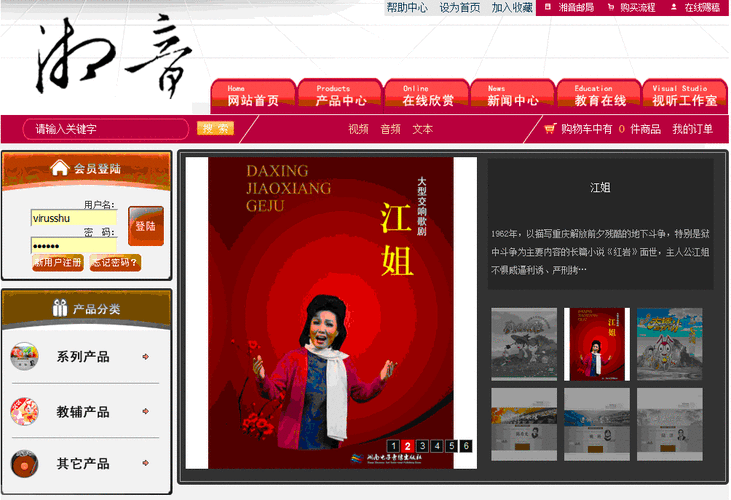Select the bottom-left thumbnail with orange banner

[x=524, y=424]
